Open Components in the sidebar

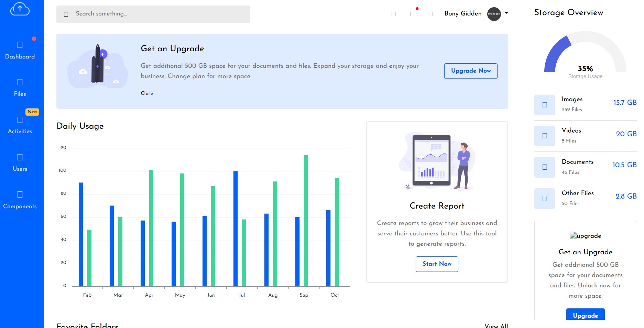[20, 200]
